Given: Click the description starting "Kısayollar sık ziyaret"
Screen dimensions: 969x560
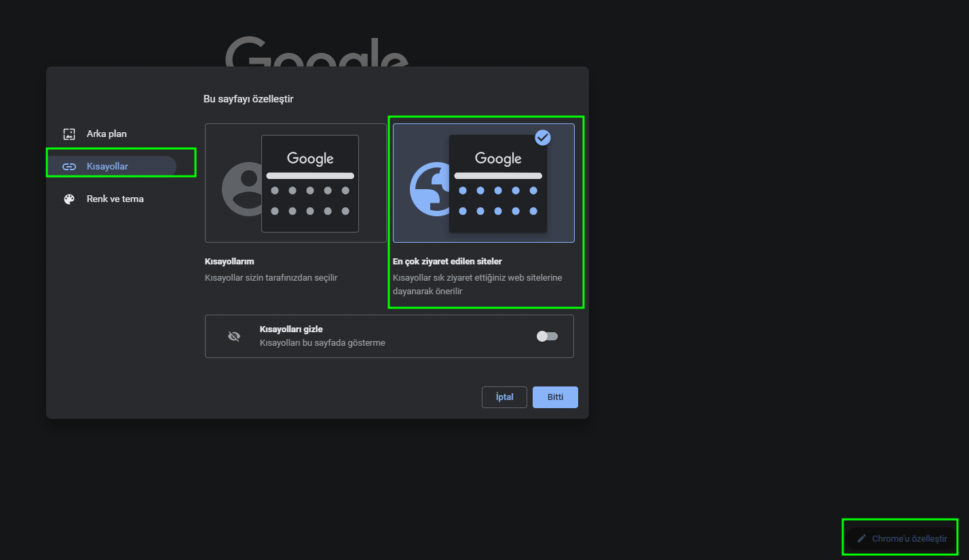Looking at the screenshot, I should [x=478, y=284].
